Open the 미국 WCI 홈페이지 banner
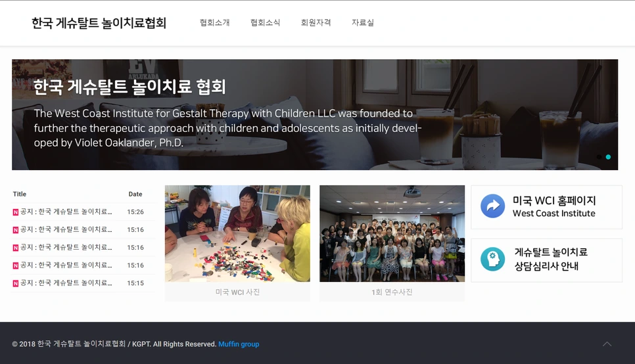 tap(546, 207)
